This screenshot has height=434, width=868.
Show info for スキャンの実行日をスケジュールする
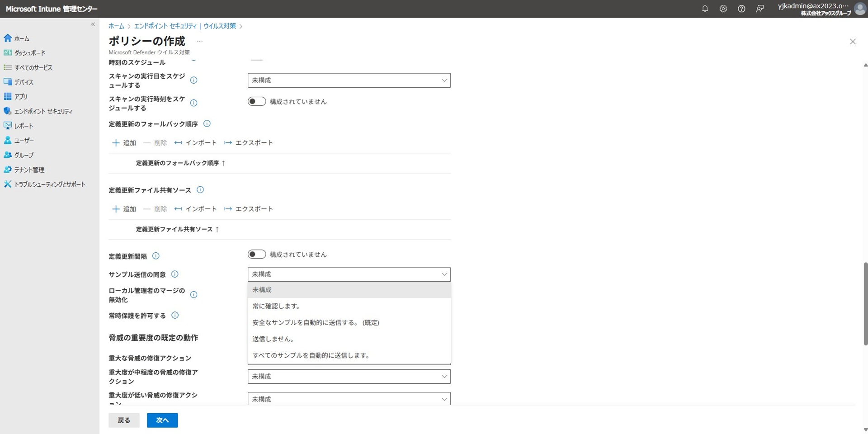pos(193,80)
